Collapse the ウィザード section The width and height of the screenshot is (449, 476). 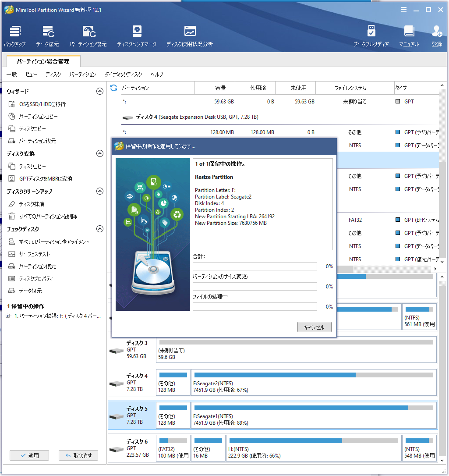[x=100, y=91]
